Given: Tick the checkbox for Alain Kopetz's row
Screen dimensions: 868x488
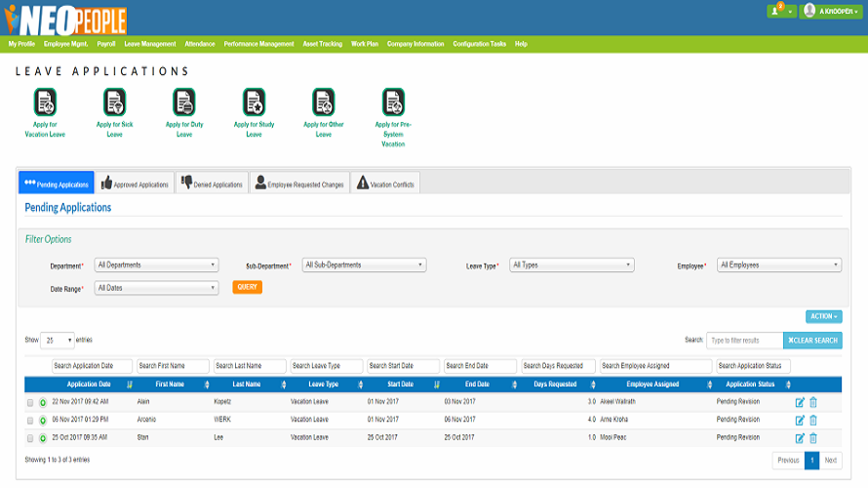Looking at the screenshot, I should pos(30,402).
